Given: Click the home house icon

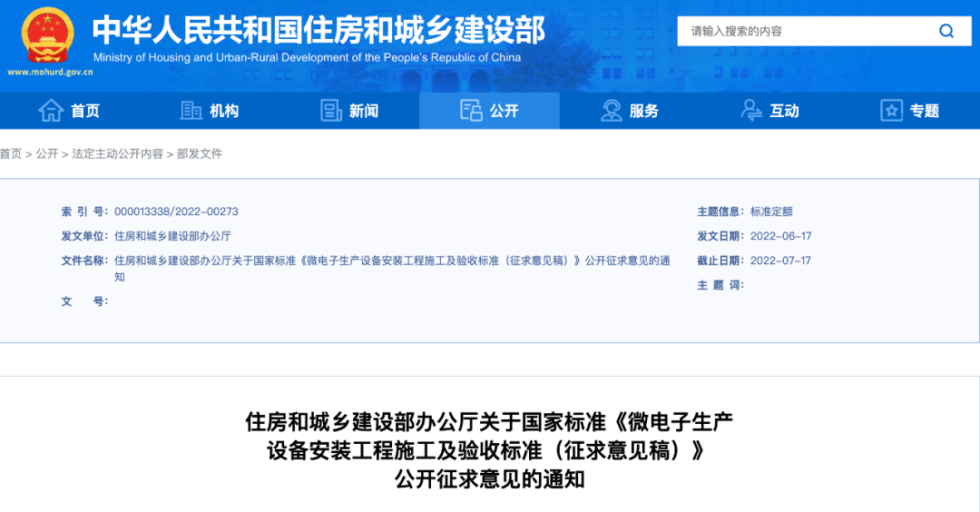Looking at the screenshot, I should coord(51,111).
